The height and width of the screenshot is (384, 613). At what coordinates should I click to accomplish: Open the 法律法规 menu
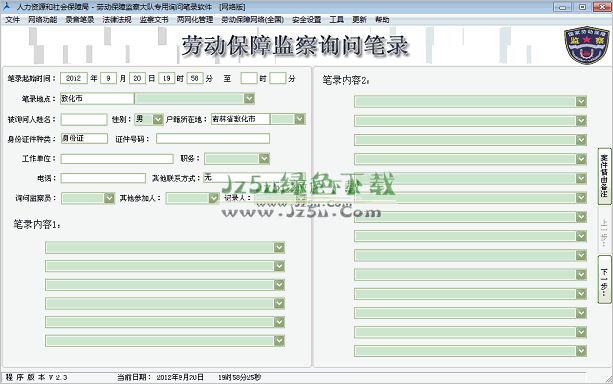tap(117, 20)
